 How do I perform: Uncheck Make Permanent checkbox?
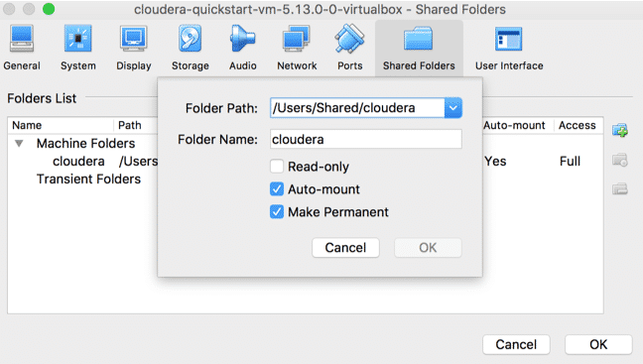coord(277,212)
